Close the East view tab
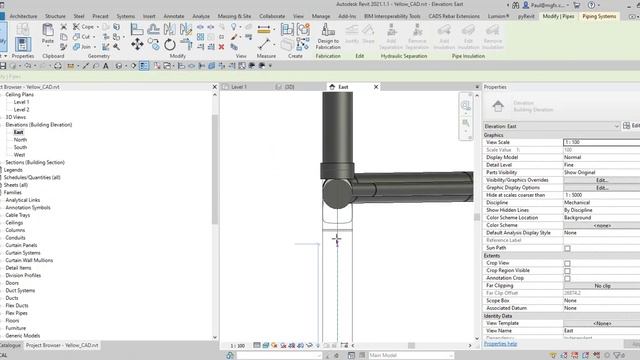640x360 pixels. click(376, 87)
